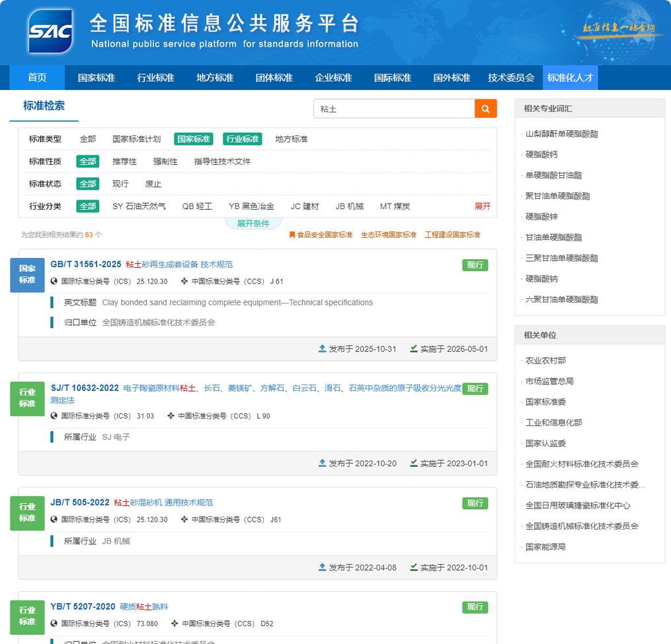This screenshot has height=644, width=671.
Task: Select YB 黑色冶金 industry filter
Action: click(251, 206)
